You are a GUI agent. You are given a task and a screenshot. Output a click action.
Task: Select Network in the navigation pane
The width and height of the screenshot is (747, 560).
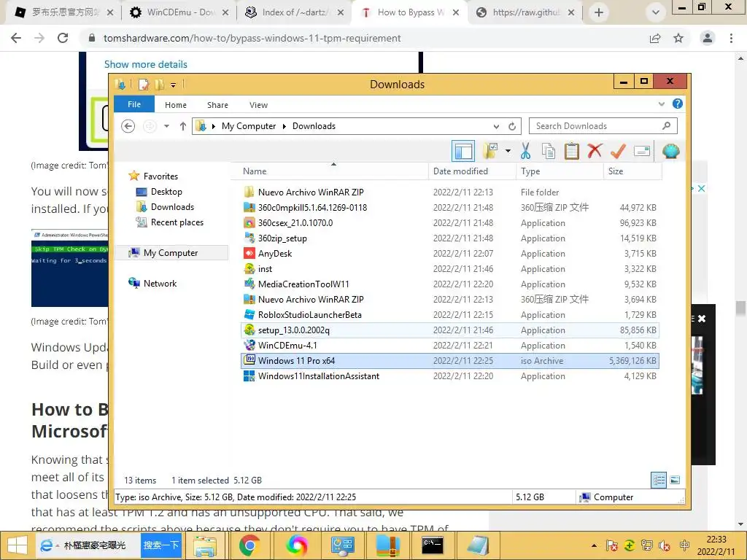pyautogui.click(x=160, y=284)
